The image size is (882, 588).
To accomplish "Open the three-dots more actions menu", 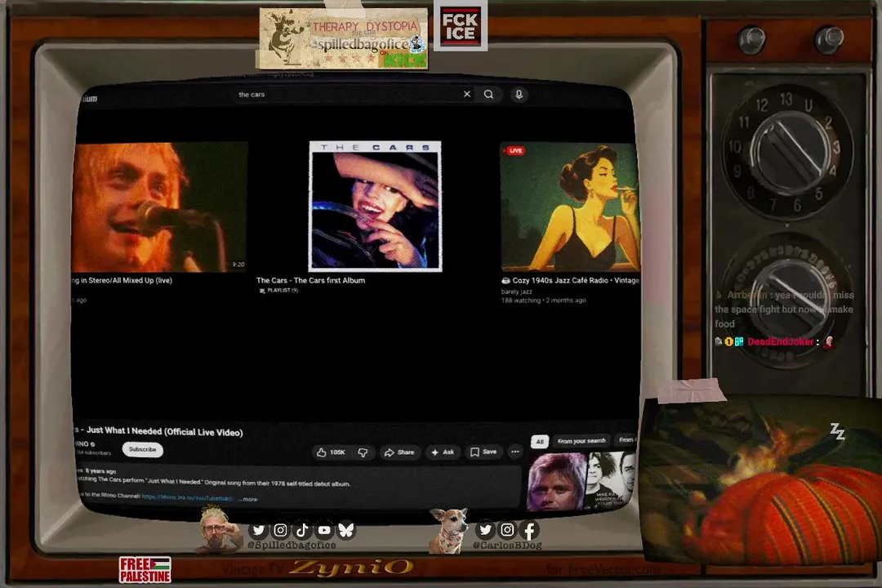I will click(x=514, y=452).
